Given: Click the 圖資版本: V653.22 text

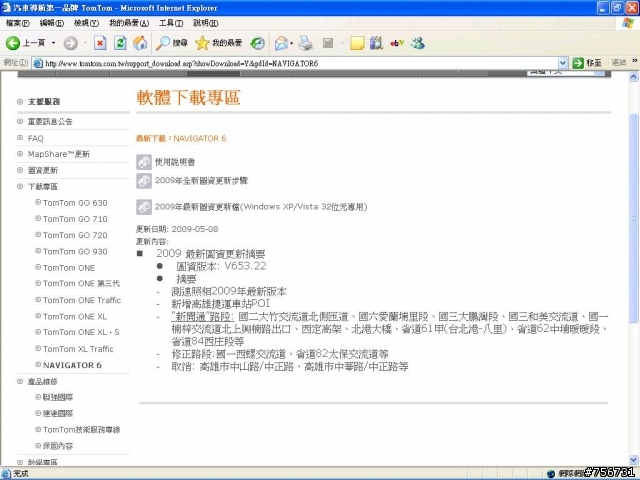Looking at the screenshot, I should [x=221, y=266].
